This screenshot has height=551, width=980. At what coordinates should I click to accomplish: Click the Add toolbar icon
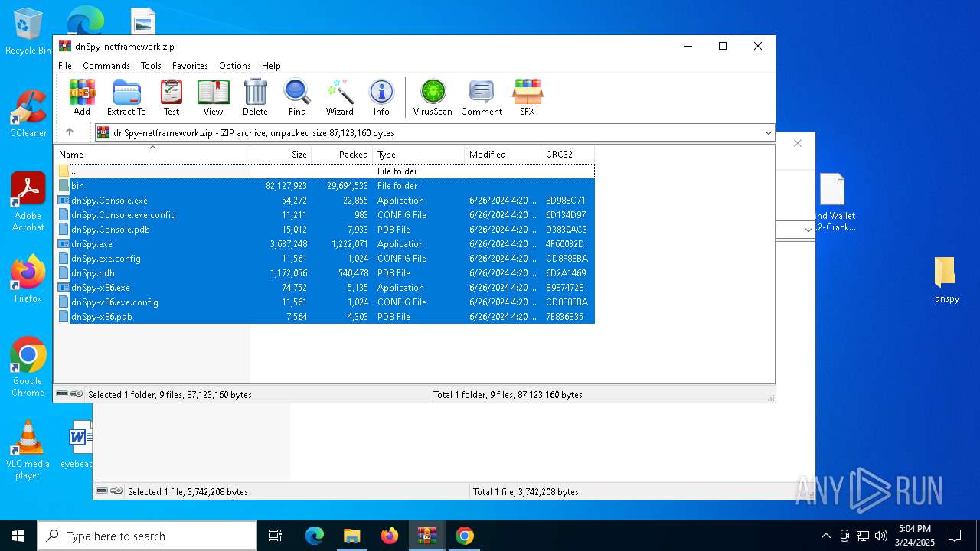click(82, 97)
